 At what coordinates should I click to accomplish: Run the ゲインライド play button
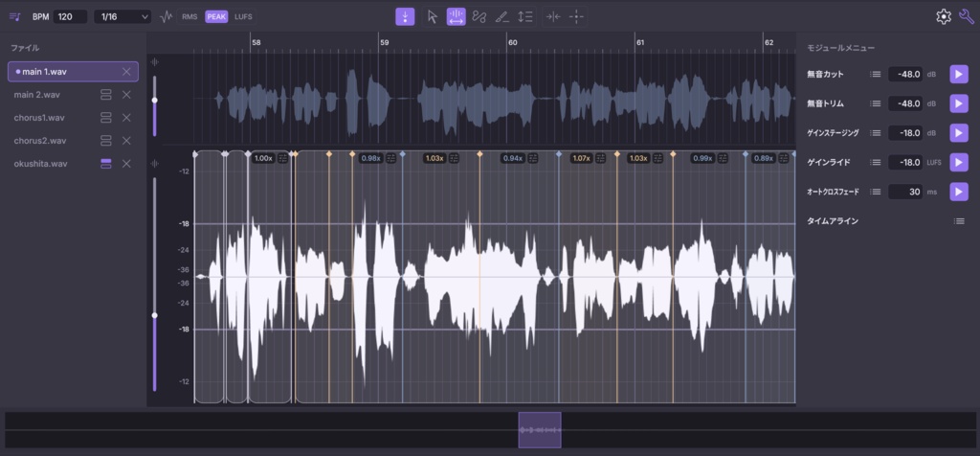[959, 162]
